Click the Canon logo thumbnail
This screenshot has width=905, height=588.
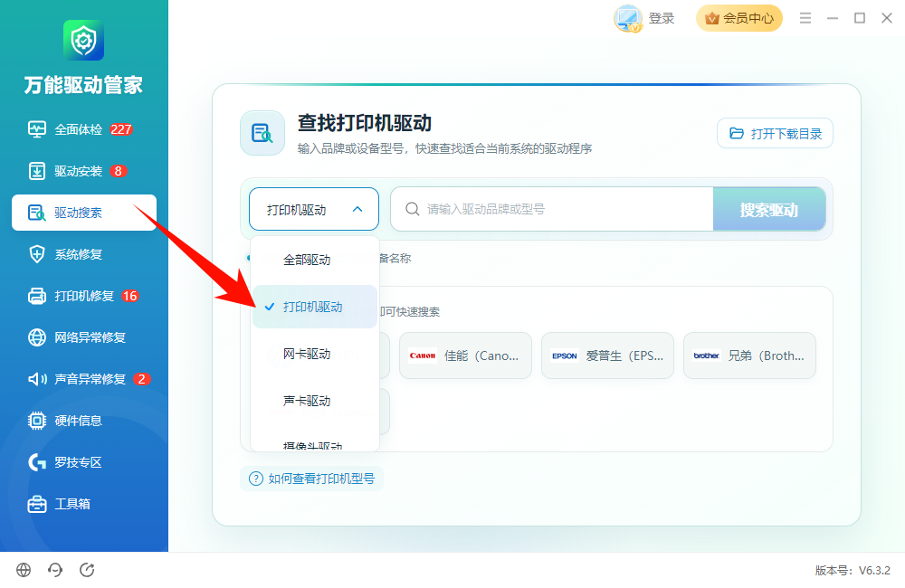click(x=423, y=356)
